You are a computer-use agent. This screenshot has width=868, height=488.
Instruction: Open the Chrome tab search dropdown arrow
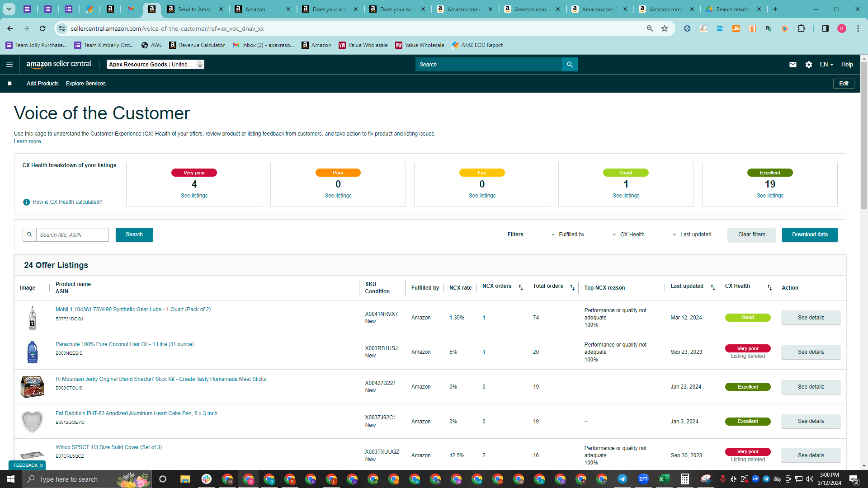(x=9, y=9)
